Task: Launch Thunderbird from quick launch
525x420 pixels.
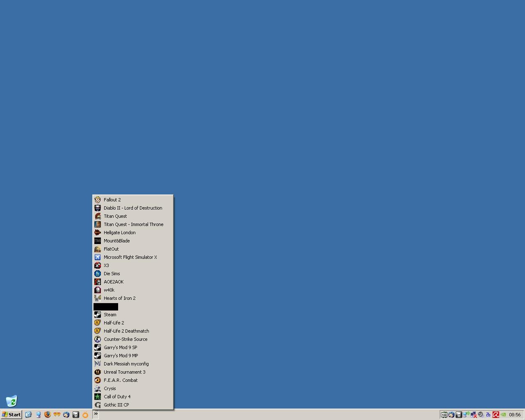Action: [66, 415]
